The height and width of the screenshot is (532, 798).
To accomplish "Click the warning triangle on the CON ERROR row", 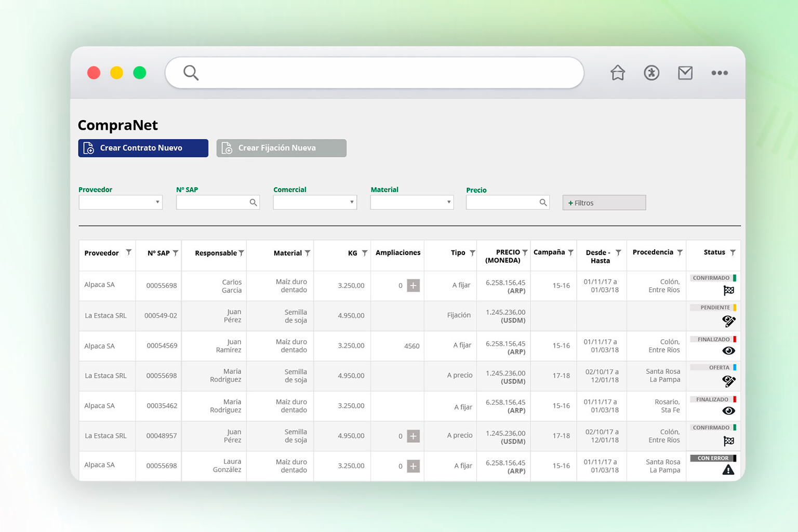I will (x=728, y=469).
